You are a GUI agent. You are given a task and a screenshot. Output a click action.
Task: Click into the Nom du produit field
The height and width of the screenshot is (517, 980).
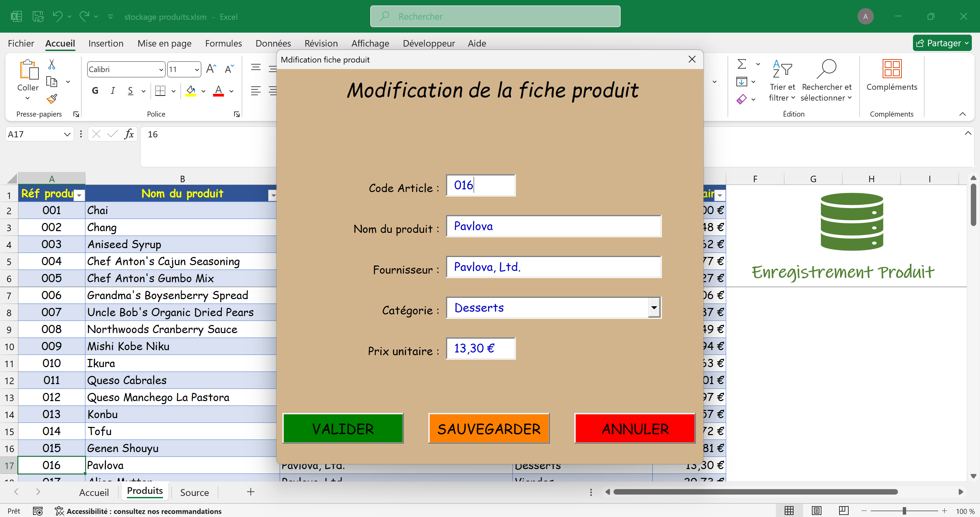coord(553,226)
